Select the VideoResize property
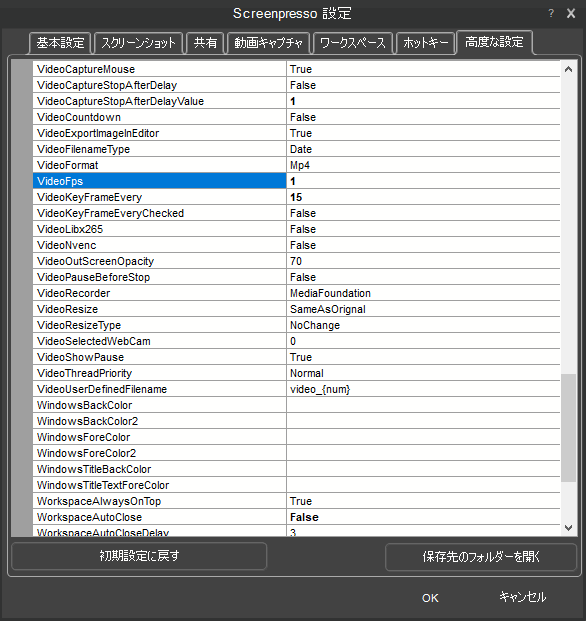Viewport: 586px width, 621px height. (159, 309)
